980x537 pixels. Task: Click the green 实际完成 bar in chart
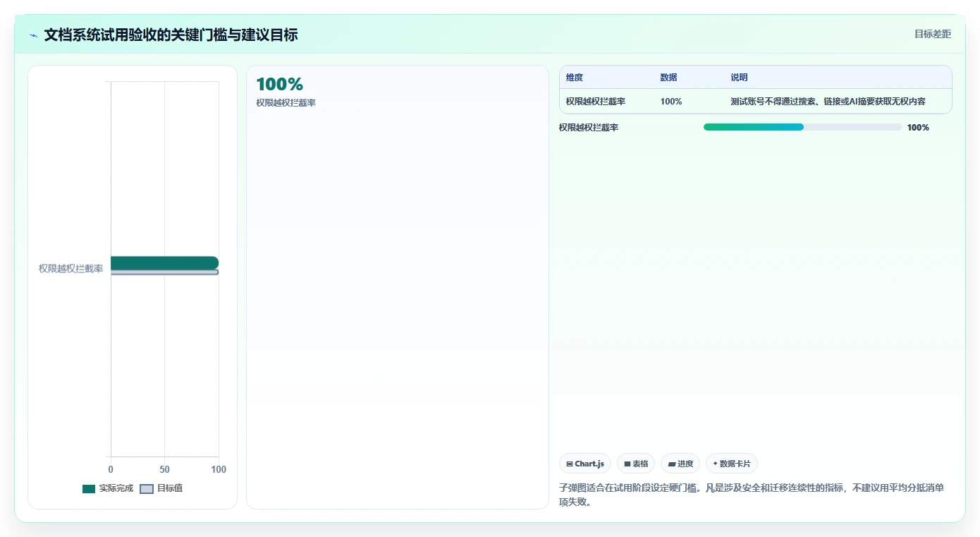(x=164, y=263)
